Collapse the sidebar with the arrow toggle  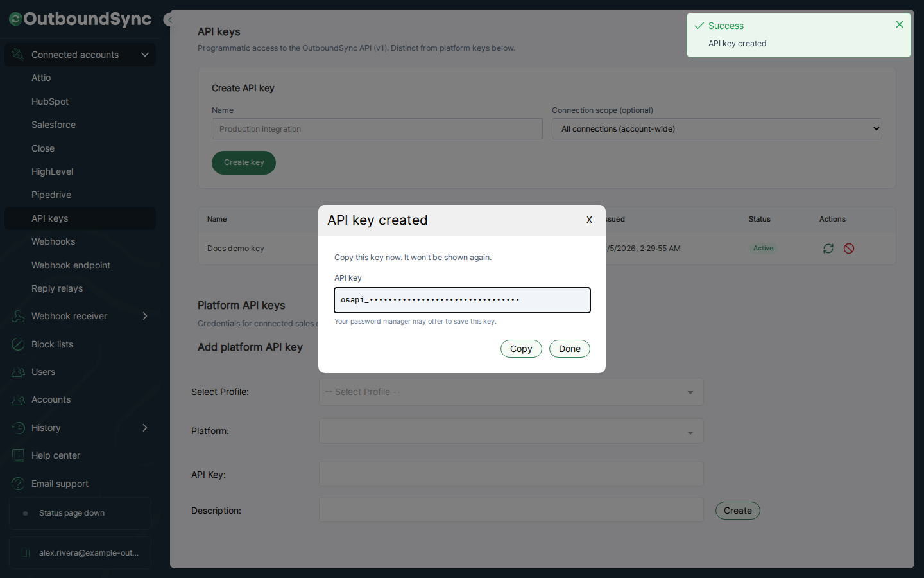169,20
